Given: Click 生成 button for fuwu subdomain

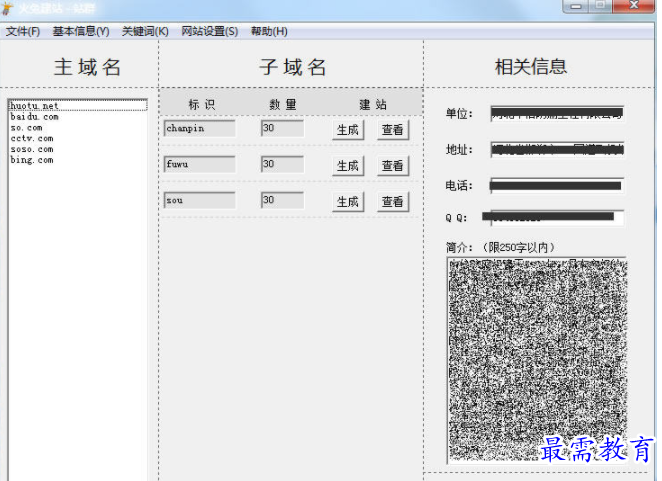Looking at the screenshot, I should (348, 166).
